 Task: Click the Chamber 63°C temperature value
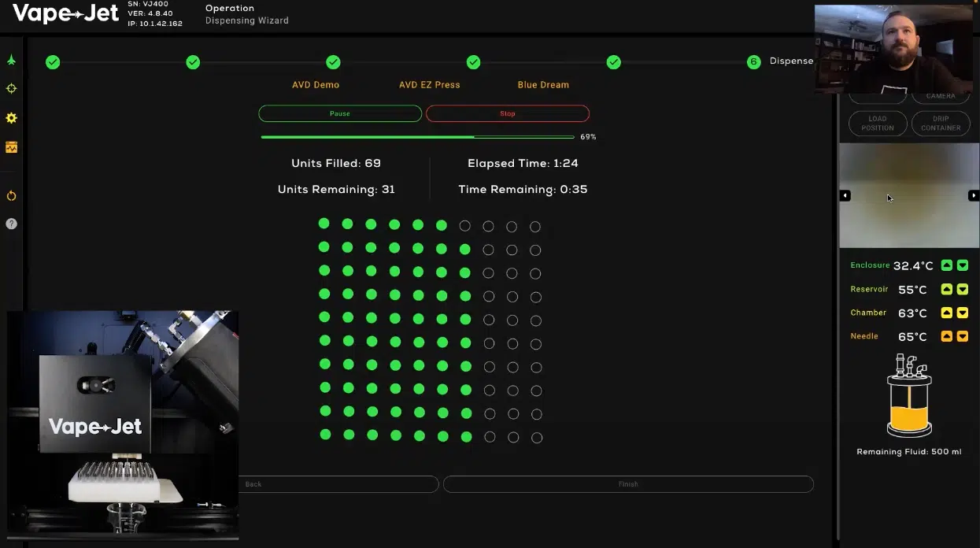(913, 313)
